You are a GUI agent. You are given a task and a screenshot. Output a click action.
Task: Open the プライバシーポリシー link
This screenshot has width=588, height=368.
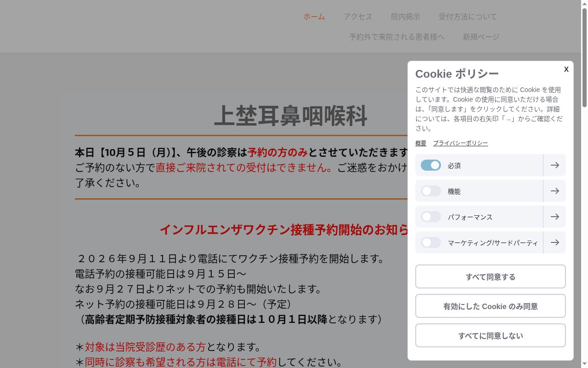[x=460, y=143]
